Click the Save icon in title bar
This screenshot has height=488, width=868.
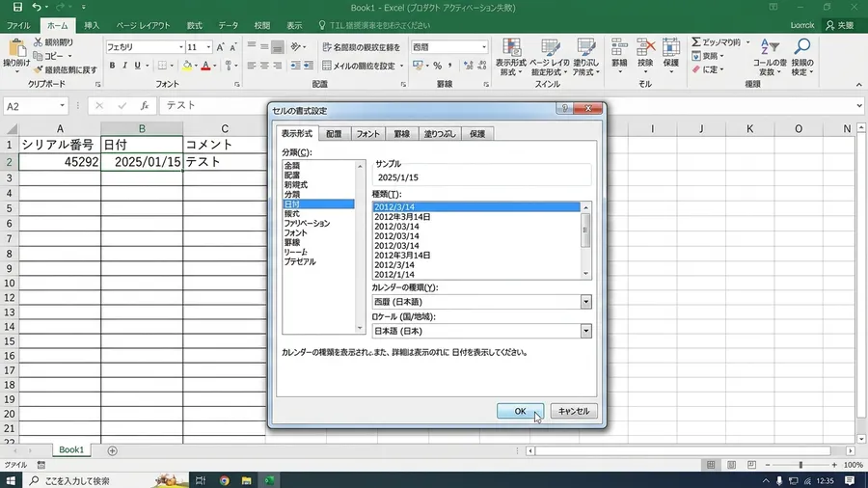pyautogui.click(x=17, y=7)
